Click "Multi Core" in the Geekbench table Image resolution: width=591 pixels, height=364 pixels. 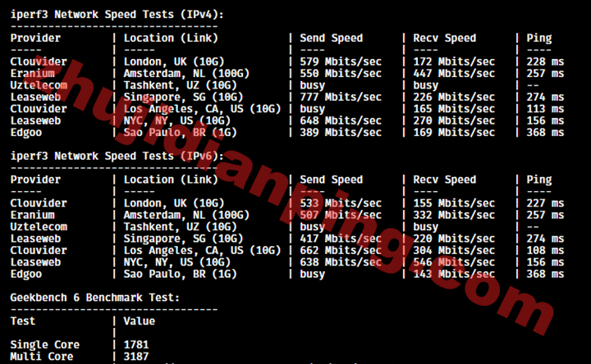click(42, 357)
